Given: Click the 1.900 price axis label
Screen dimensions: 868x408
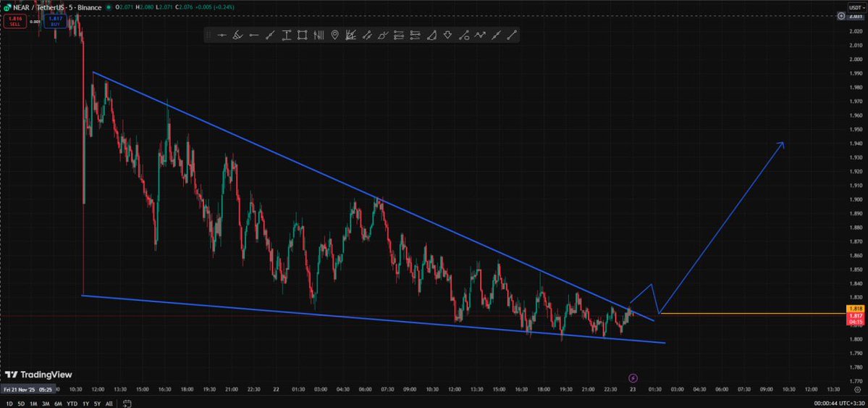Looking at the screenshot, I should [x=856, y=199].
